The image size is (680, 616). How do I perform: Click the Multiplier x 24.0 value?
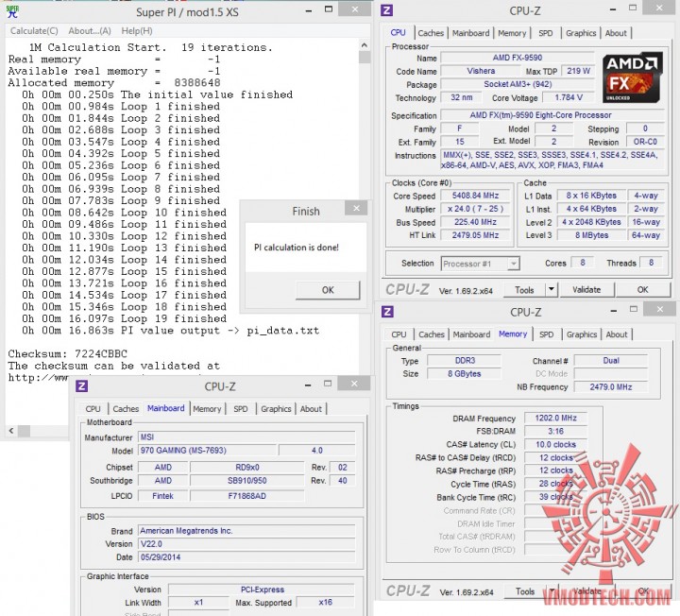[x=475, y=209]
